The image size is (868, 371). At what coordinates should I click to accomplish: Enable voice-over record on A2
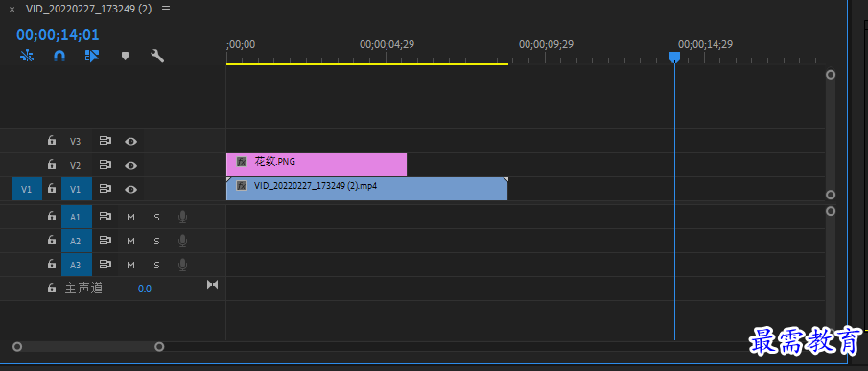coord(182,241)
